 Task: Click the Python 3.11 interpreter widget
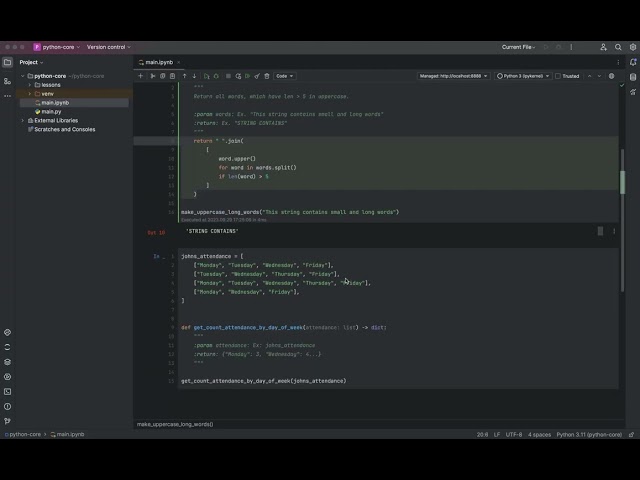(x=589, y=434)
